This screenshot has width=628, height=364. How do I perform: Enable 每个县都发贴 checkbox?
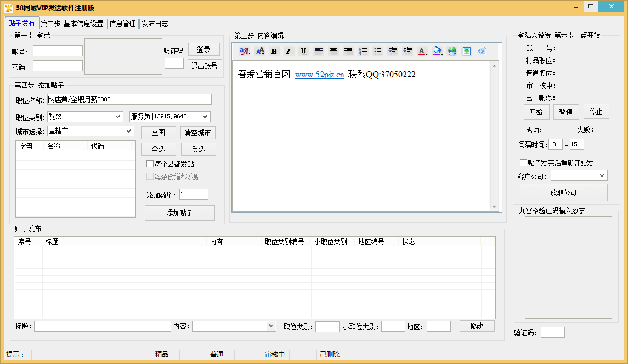tap(150, 164)
